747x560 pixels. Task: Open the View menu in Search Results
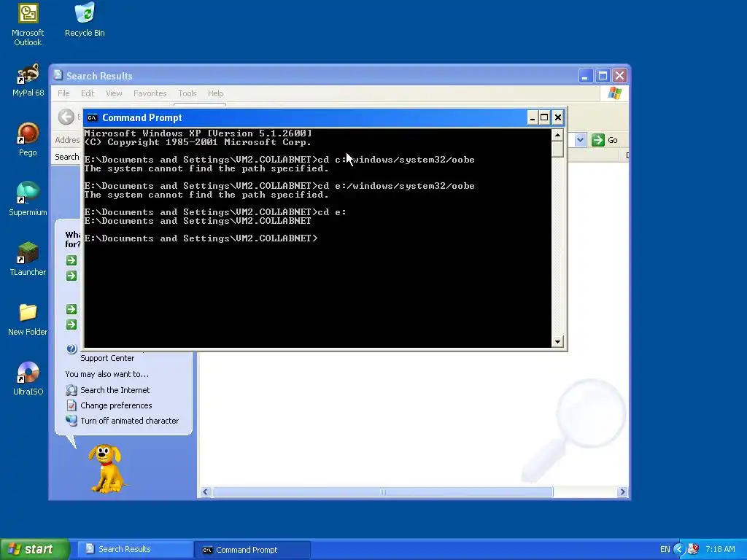tap(114, 93)
